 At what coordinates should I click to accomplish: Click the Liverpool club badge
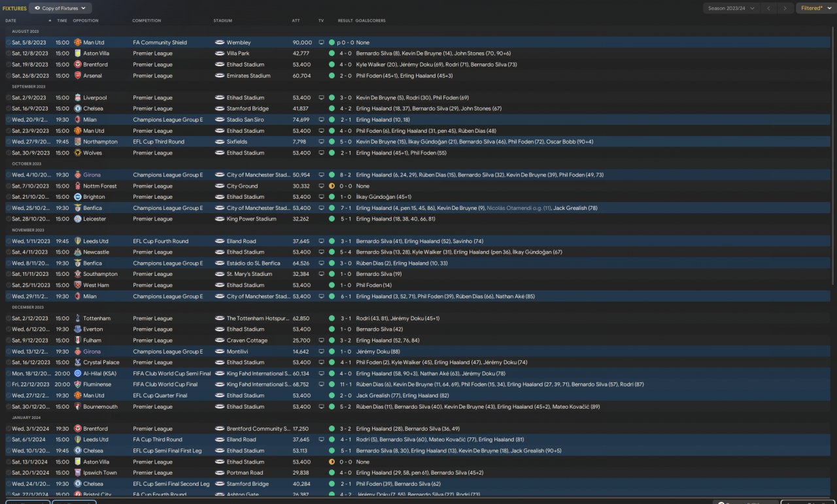tap(77, 98)
